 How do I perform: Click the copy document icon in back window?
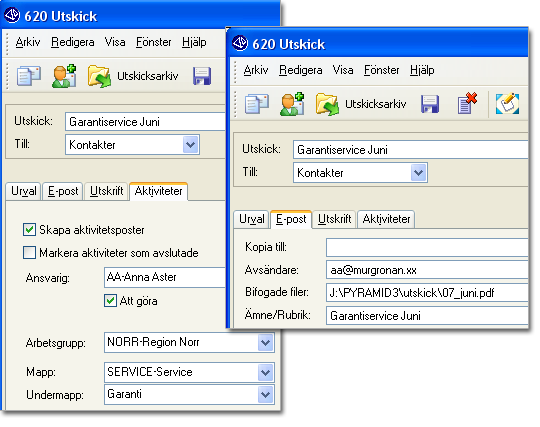point(29,76)
